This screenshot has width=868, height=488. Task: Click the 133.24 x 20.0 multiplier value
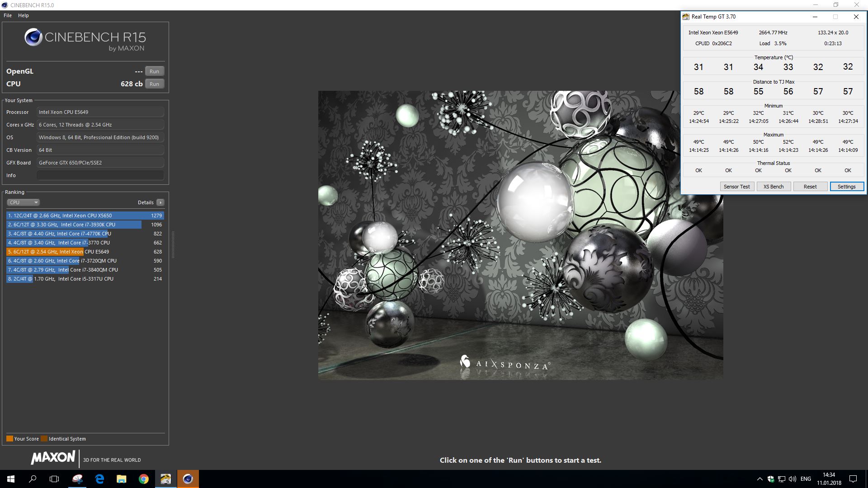(x=833, y=33)
